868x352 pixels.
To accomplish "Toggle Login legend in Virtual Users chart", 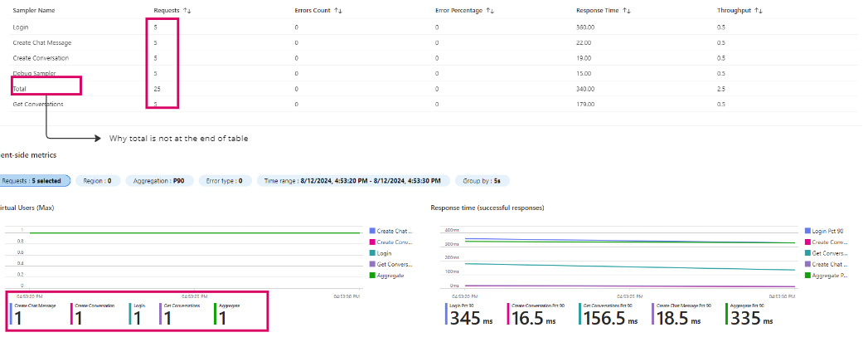I will [381, 253].
